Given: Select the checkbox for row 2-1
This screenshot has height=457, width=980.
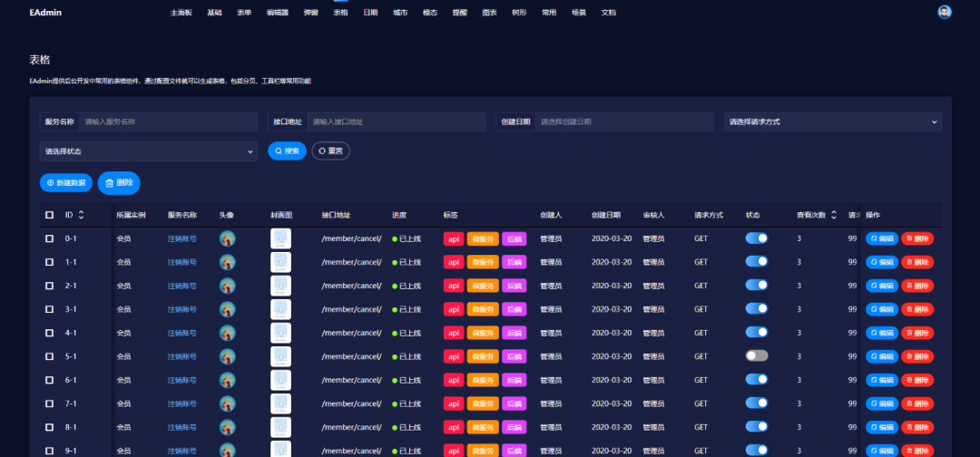Looking at the screenshot, I should click(x=49, y=286).
